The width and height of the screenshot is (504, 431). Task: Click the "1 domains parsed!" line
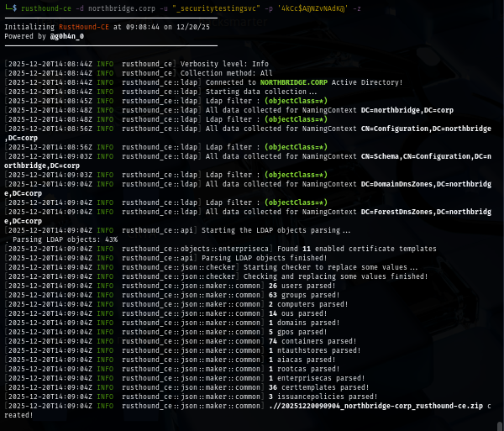pyautogui.click(x=304, y=323)
